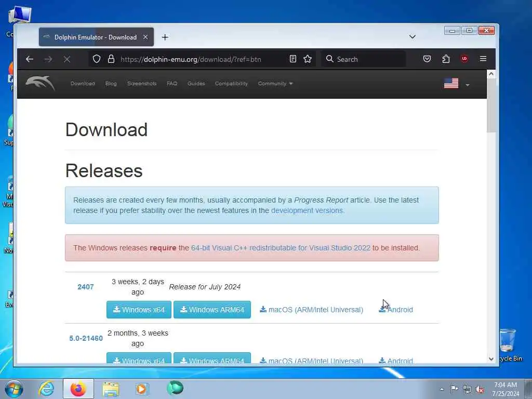Viewport: 532px width, 399px height.
Task: Download 2407 macOS ARM/Intel Universal build
Action: tap(312, 310)
